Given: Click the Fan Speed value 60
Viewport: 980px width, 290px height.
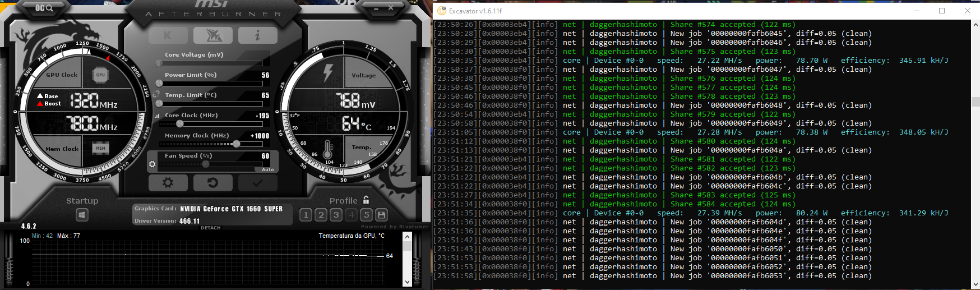Looking at the screenshot, I should point(265,156).
